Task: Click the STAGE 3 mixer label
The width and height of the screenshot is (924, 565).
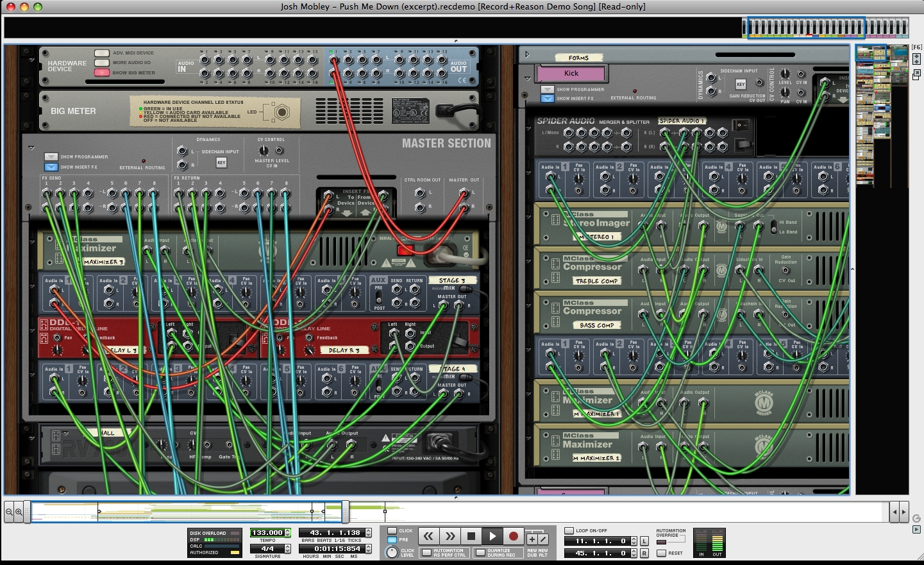Action: click(453, 280)
